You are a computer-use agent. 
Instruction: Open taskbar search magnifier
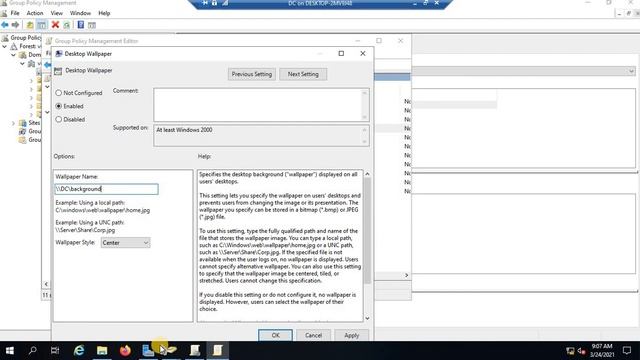[x=32, y=350]
